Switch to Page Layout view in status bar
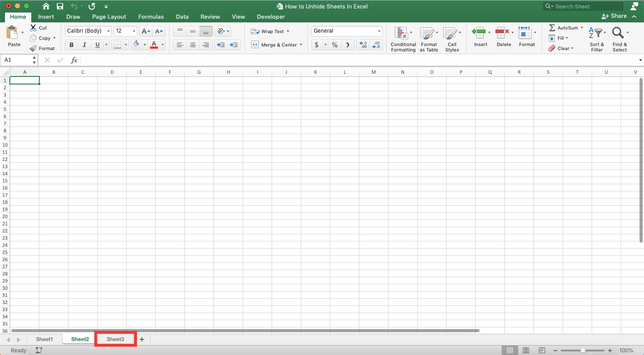This screenshot has width=644, height=355. (526, 350)
